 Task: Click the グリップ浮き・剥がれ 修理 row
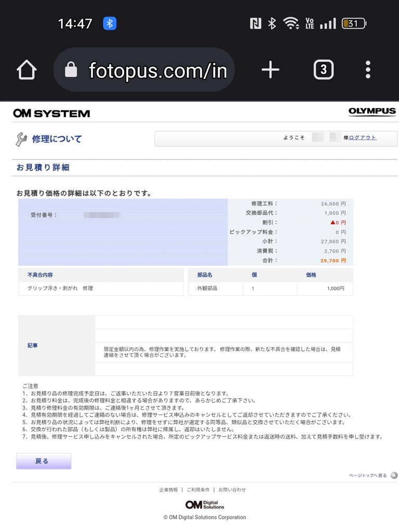[101, 288]
